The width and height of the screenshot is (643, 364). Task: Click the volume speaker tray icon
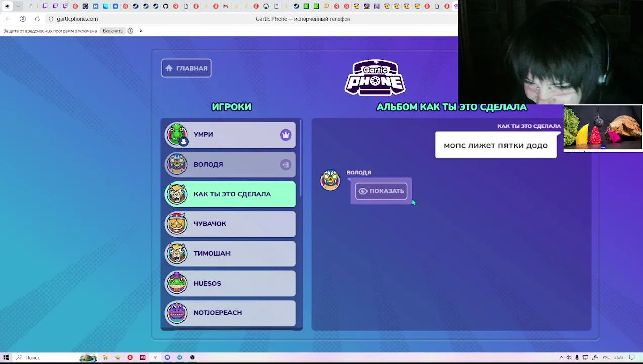tap(569, 358)
